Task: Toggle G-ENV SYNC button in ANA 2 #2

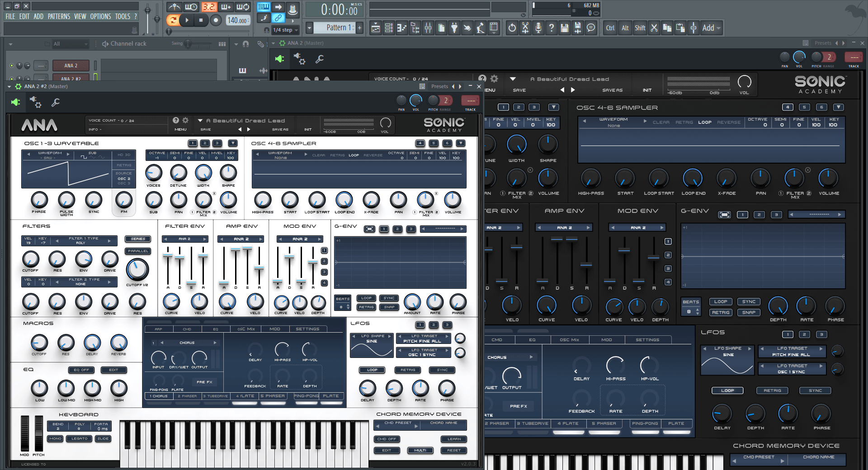Action: [389, 298]
